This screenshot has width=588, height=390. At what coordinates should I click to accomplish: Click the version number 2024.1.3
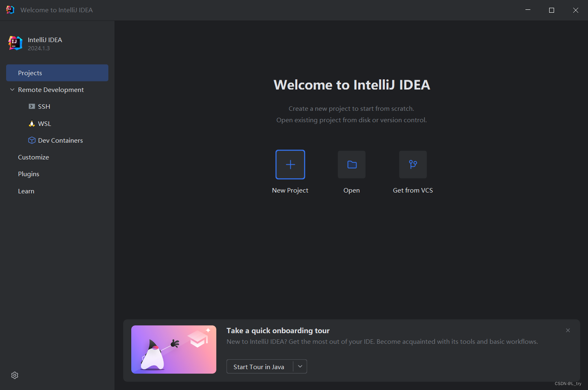pyautogui.click(x=39, y=48)
